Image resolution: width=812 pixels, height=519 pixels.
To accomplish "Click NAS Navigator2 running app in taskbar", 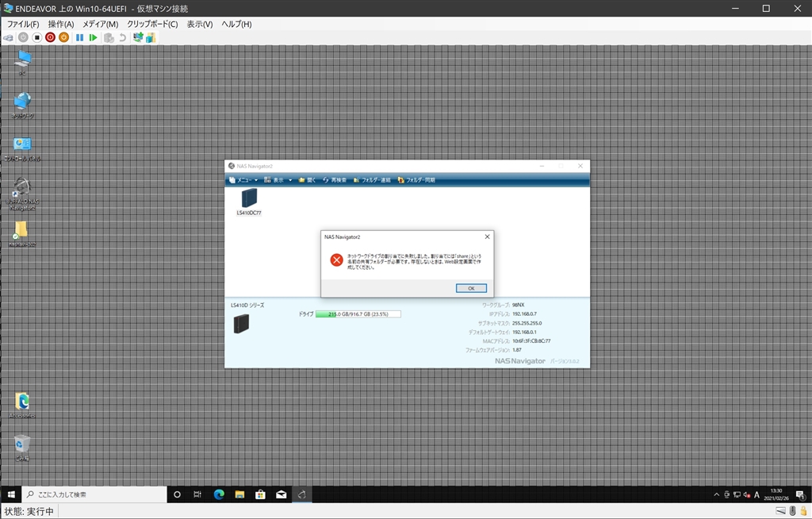I will [x=302, y=494].
